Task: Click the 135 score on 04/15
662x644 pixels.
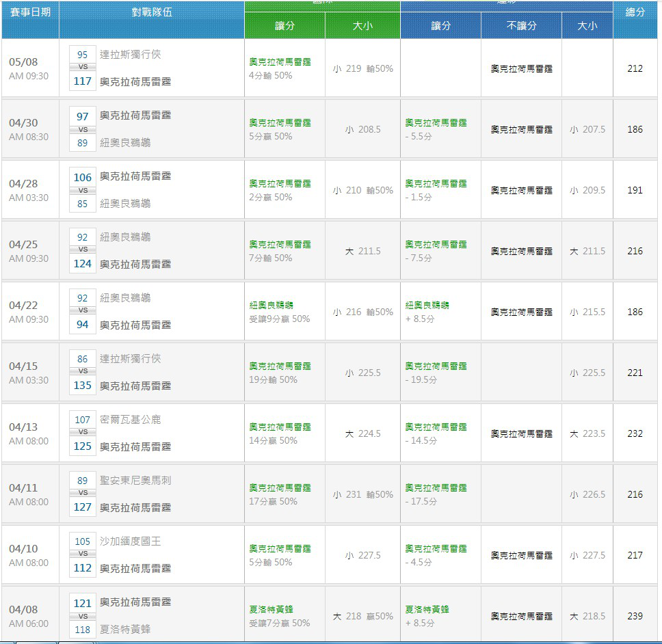Action: click(x=82, y=386)
